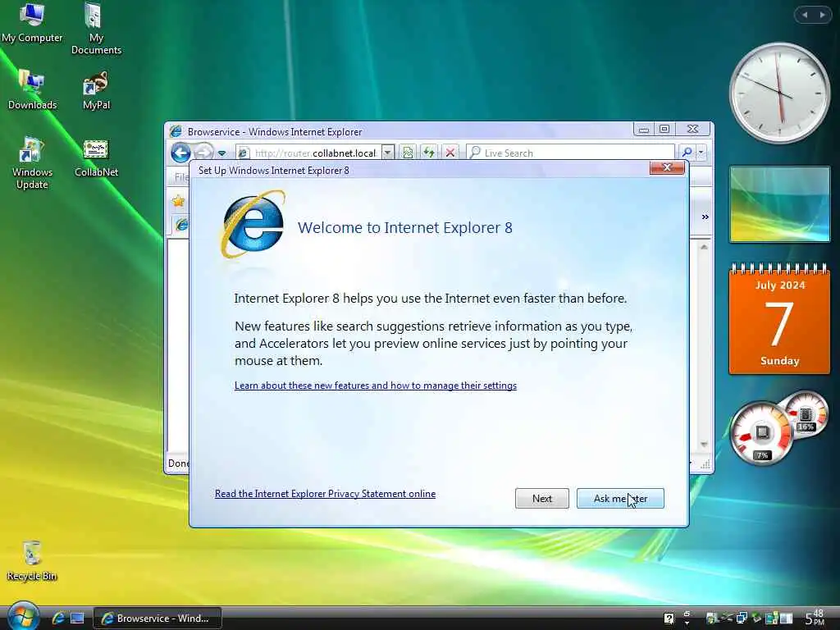Click the Live Search magnifier button
The height and width of the screenshot is (630, 840).
[687, 153]
